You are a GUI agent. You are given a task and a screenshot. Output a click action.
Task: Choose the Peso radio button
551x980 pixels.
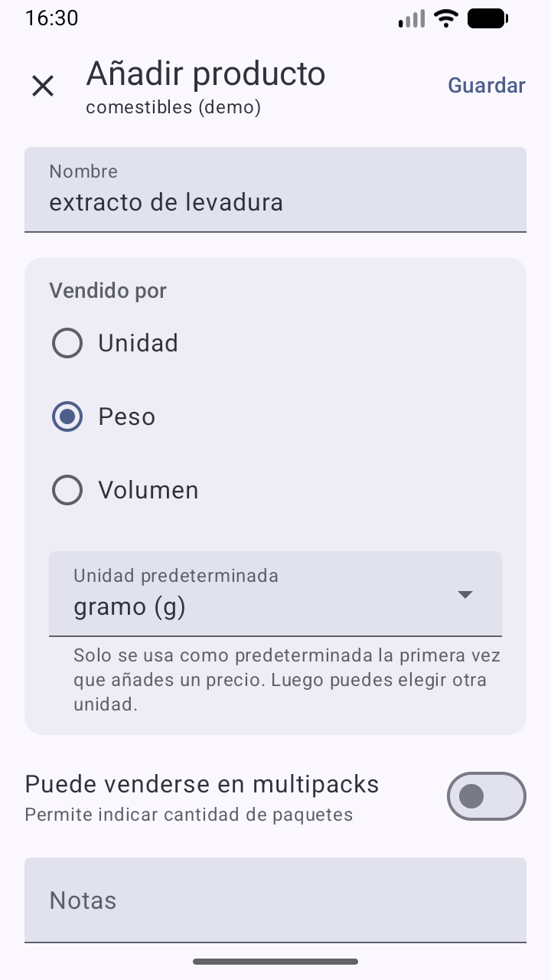coord(67,416)
